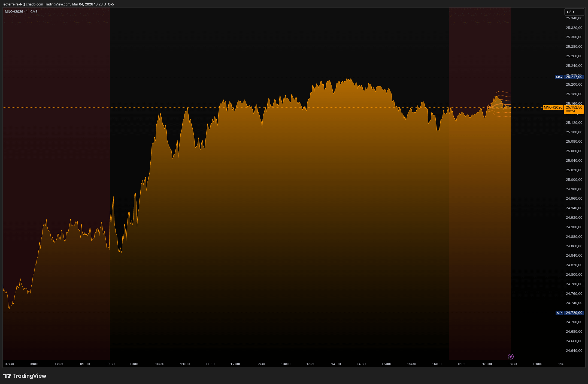Click the 24.800,00 price axis label
Viewport: 588px width, 384px height.
[x=574, y=275]
